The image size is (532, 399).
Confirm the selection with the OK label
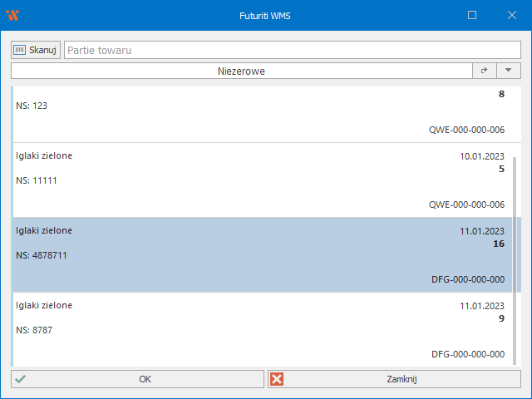[145, 379]
